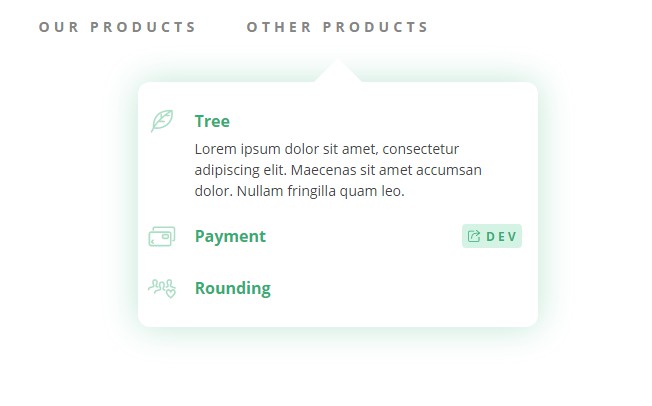Open the OTHER PRODUCTS menu

[337, 27]
